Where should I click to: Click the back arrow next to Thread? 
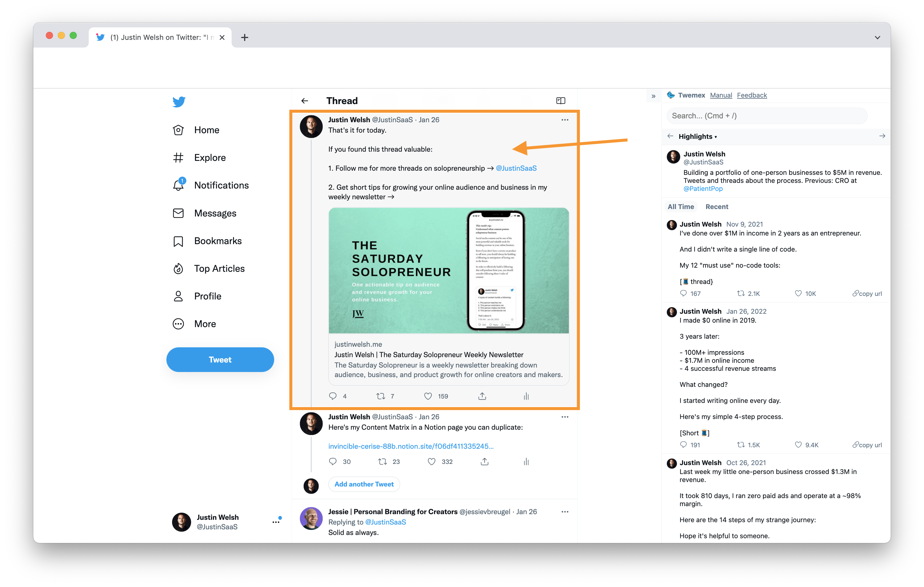tap(305, 101)
